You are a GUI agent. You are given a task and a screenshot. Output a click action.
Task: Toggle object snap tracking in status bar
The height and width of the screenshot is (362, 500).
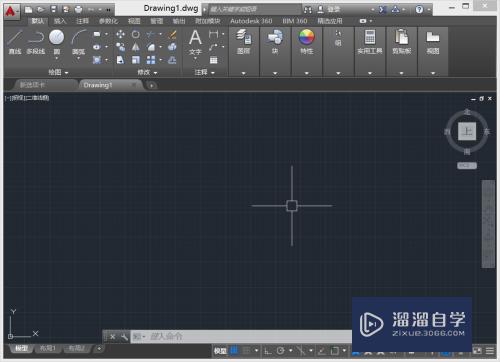pyautogui.click(x=322, y=350)
